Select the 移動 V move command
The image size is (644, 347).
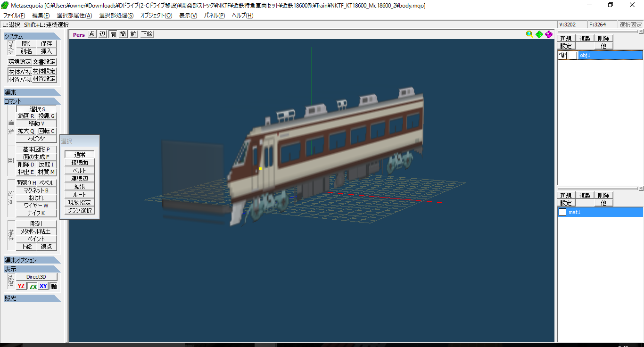tap(37, 124)
